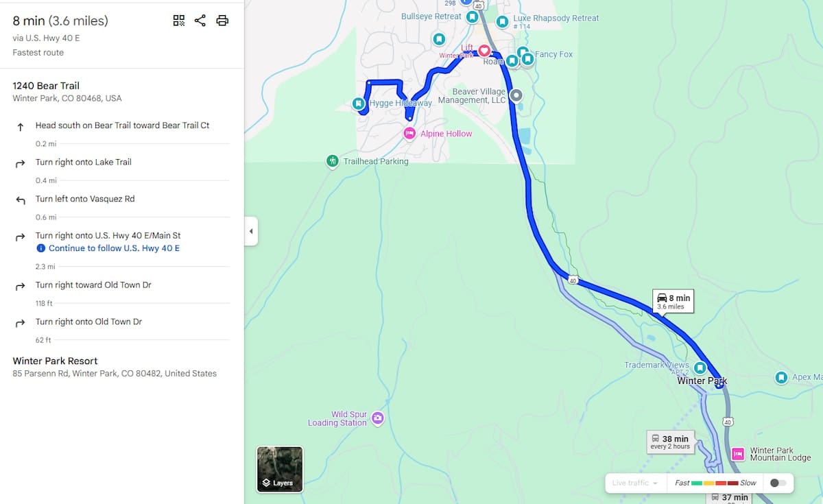Select the Trailhead Parking map marker
This screenshot has height=504, width=823.
point(333,162)
